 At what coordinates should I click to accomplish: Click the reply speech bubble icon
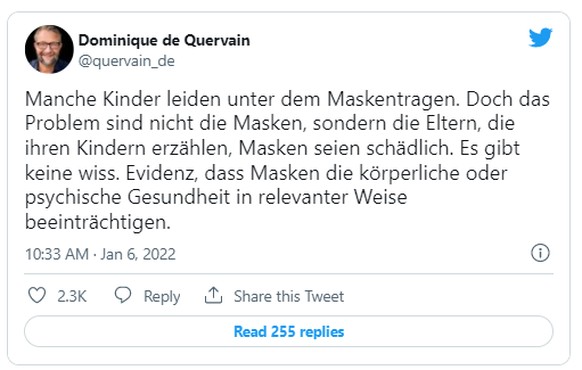[122, 295]
